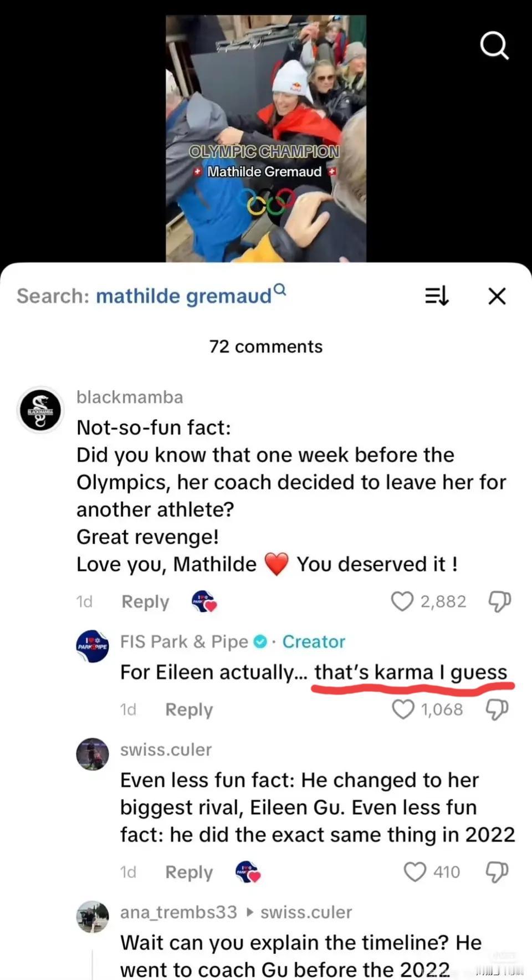Viewport: 532px width, 980px height.
Task: Tap the search magnifier icon on video
Action: tap(494, 45)
